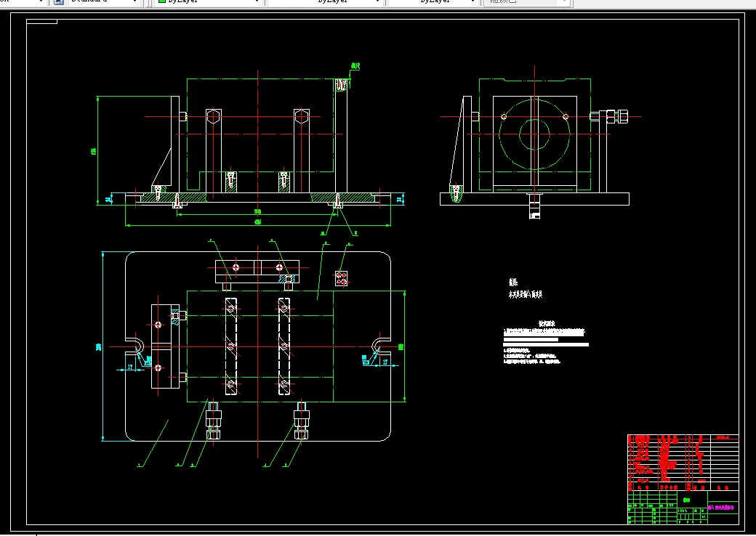756x536 pixels.
Task: Select the right hex bolt head in front view
Action: [302, 117]
